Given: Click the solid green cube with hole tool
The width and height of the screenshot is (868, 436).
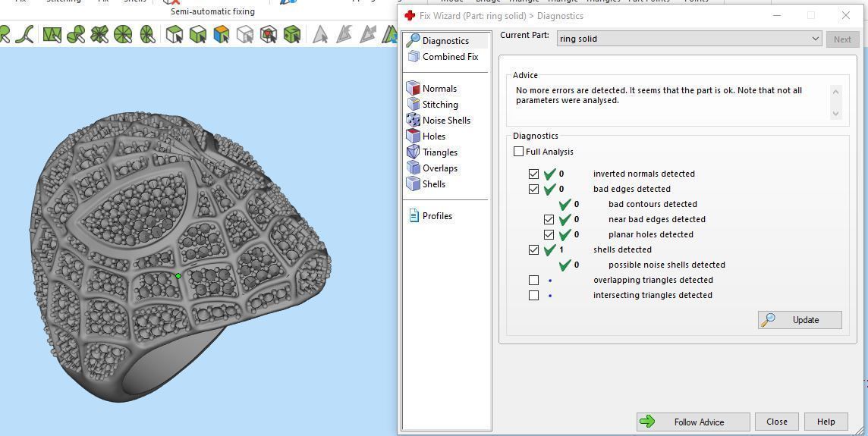Looking at the screenshot, I should tap(291, 35).
